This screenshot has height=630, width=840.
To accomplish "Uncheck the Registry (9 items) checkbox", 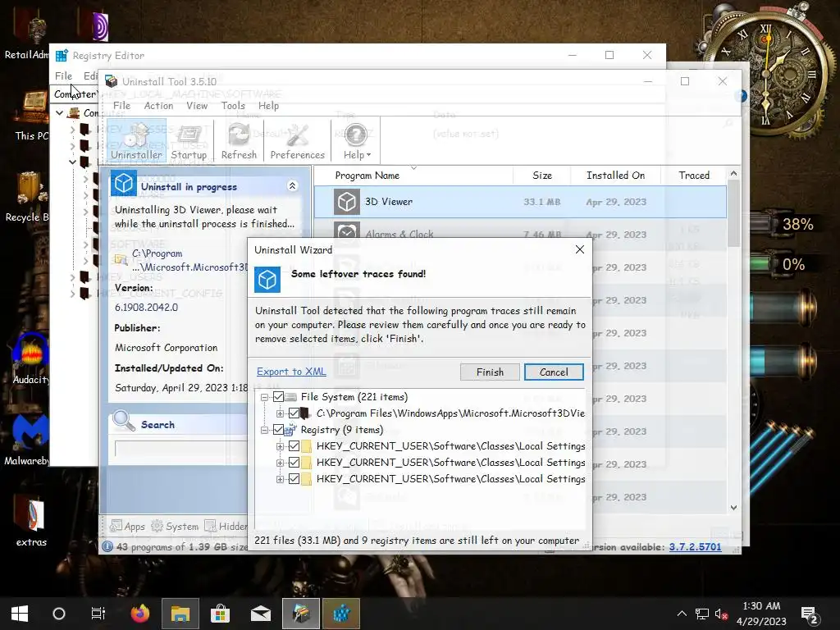I will tap(278, 430).
